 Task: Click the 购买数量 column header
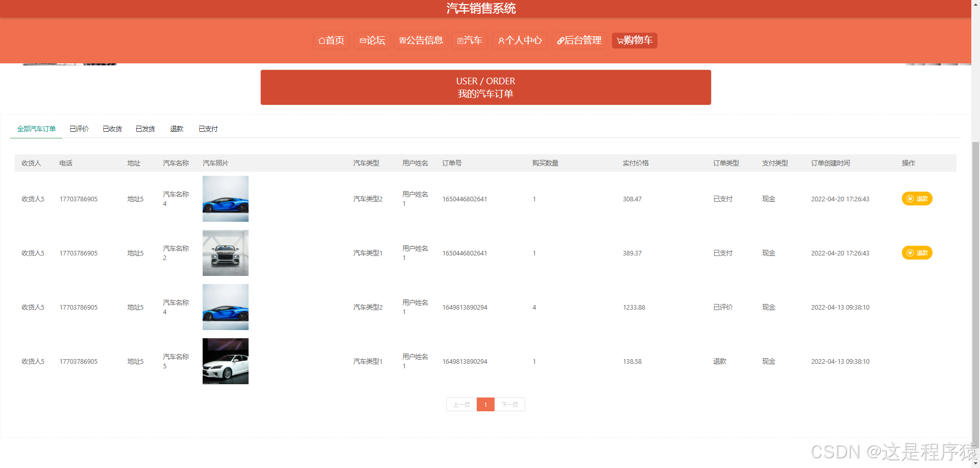545,163
